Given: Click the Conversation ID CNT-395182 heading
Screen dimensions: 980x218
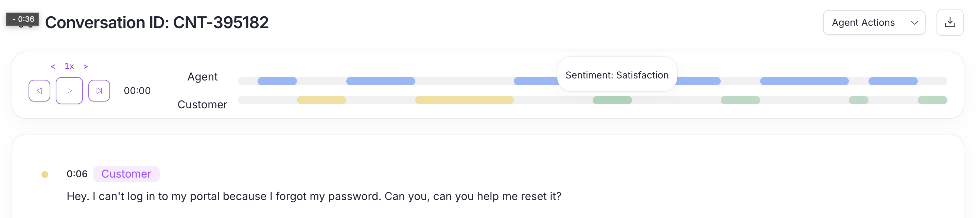Looking at the screenshot, I should pyautogui.click(x=157, y=23).
